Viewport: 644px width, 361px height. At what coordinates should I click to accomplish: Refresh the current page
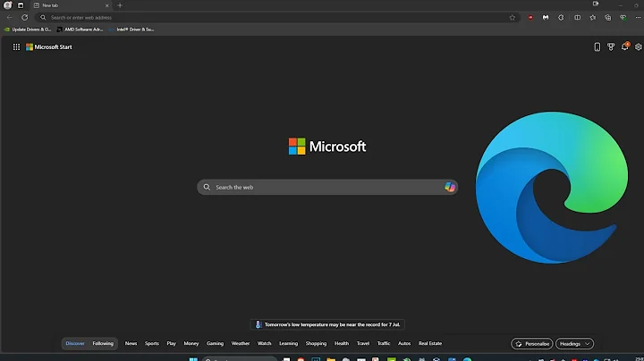pos(25,17)
